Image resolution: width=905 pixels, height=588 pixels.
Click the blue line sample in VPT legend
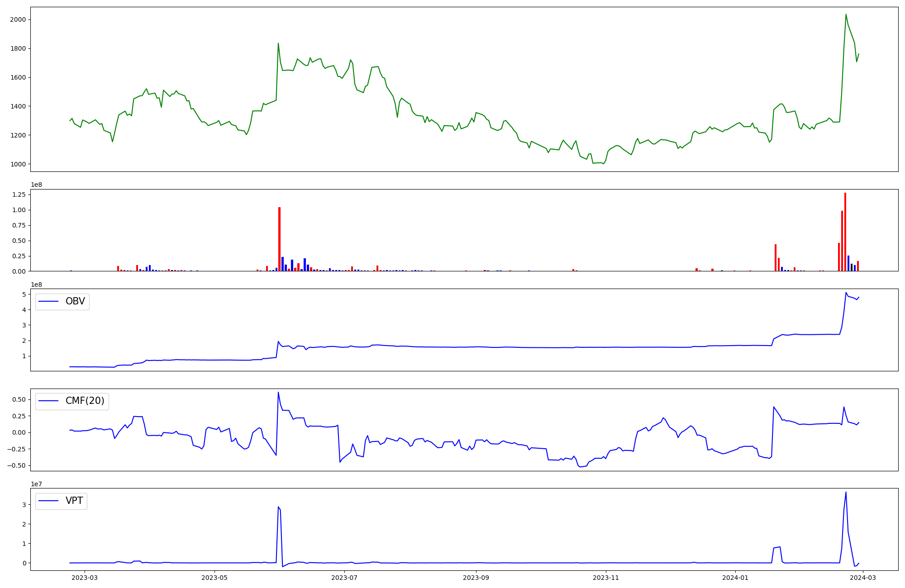(x=49, y=501)
